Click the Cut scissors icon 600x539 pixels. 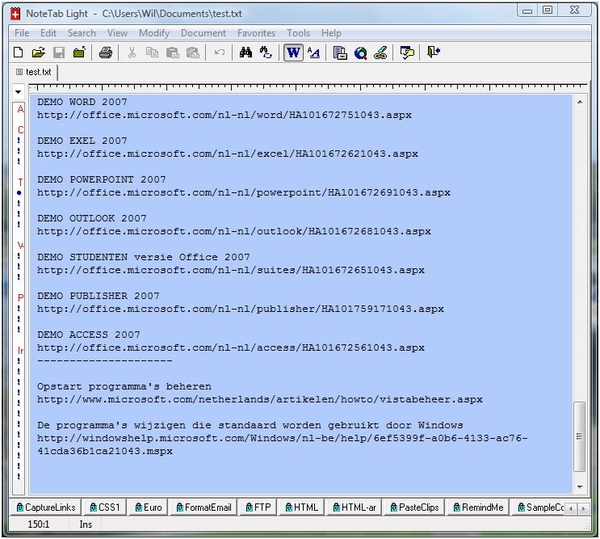coord(132,52)
